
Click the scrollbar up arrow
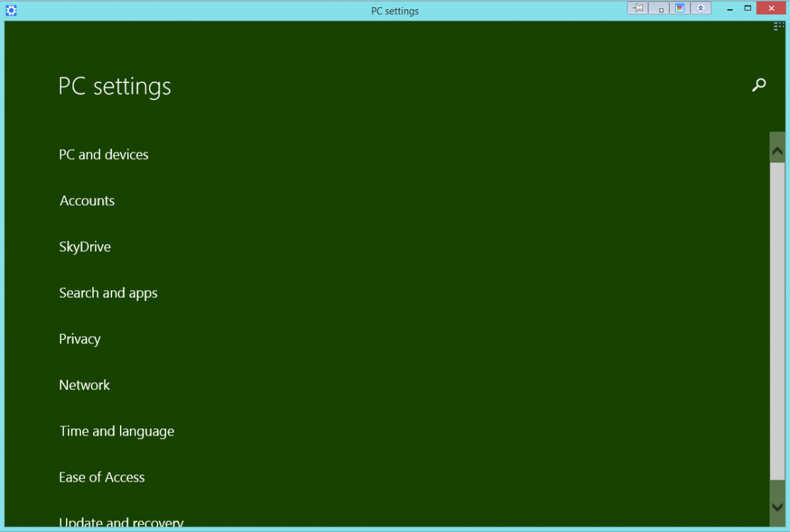pyautogui.click(x=777, y=151)
